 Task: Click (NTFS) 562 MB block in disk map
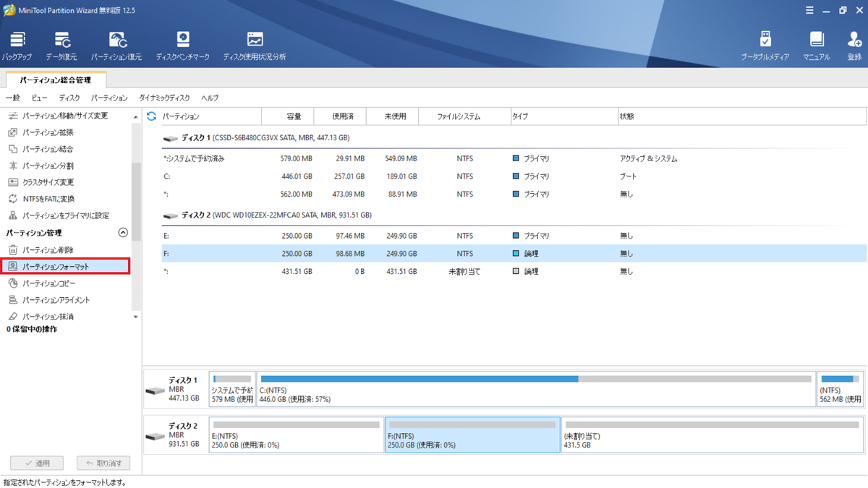(840, 389)
